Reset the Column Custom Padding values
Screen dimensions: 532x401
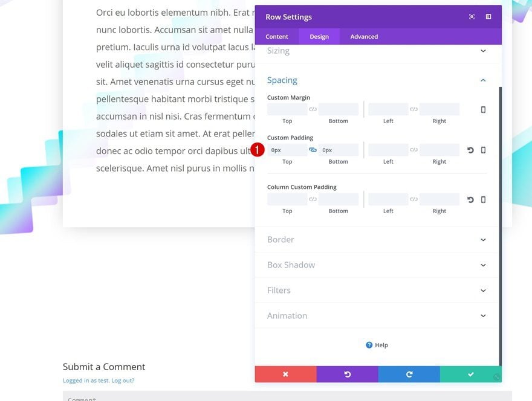click(470, 200)
